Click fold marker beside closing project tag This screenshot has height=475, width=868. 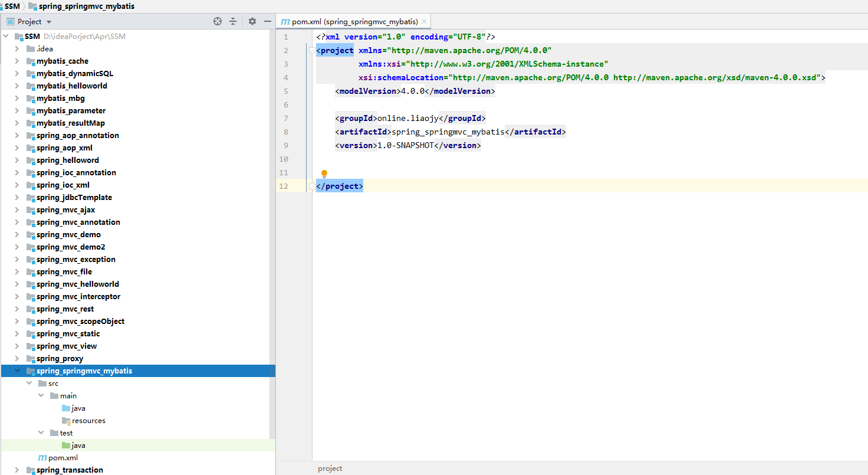[x=311, y=186]
